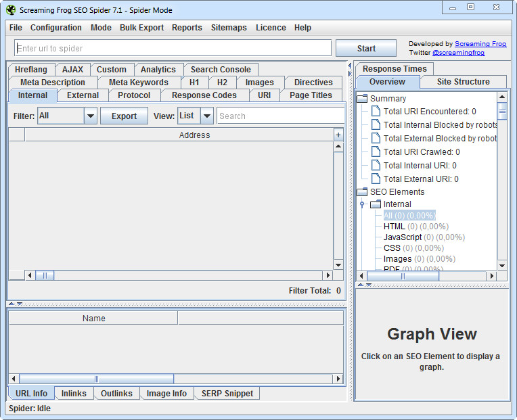
Task: Switch to the Images tab
Action: click(259, 83)
